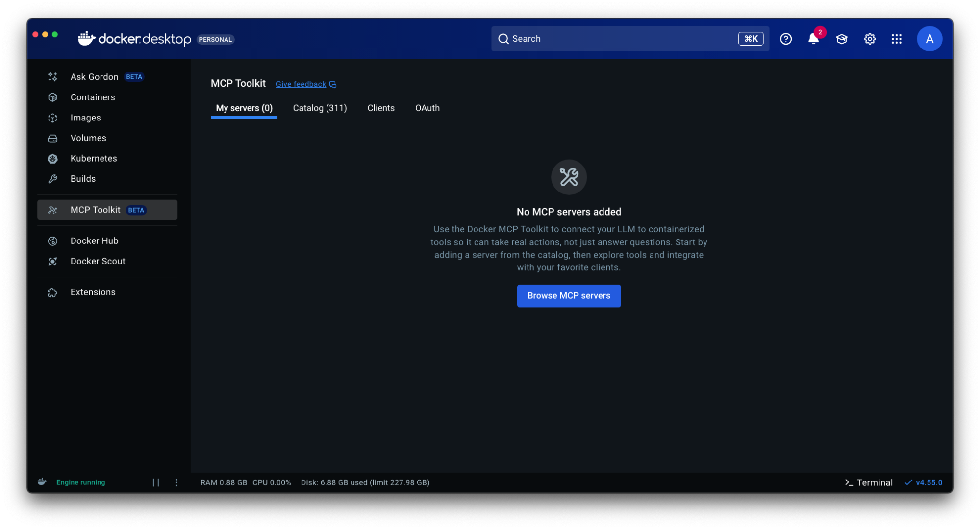View the Images section

[85, 118]
